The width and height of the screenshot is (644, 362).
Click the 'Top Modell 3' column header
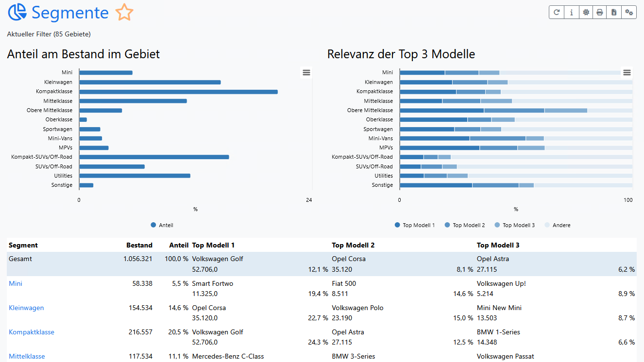click(498, 245)
